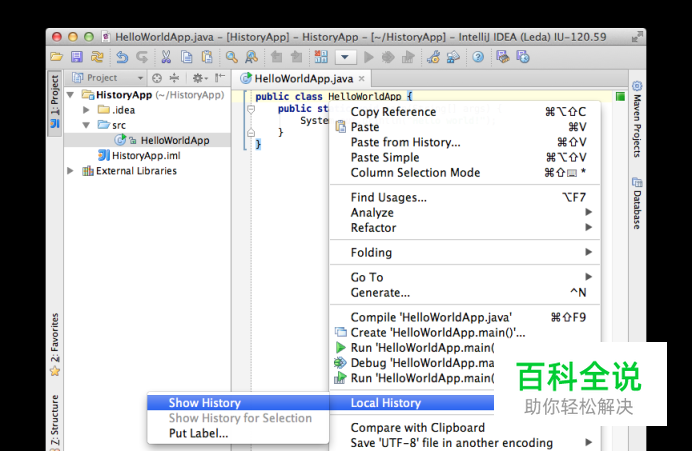Select HelloWorldApp class in project tree

point(175,140)
